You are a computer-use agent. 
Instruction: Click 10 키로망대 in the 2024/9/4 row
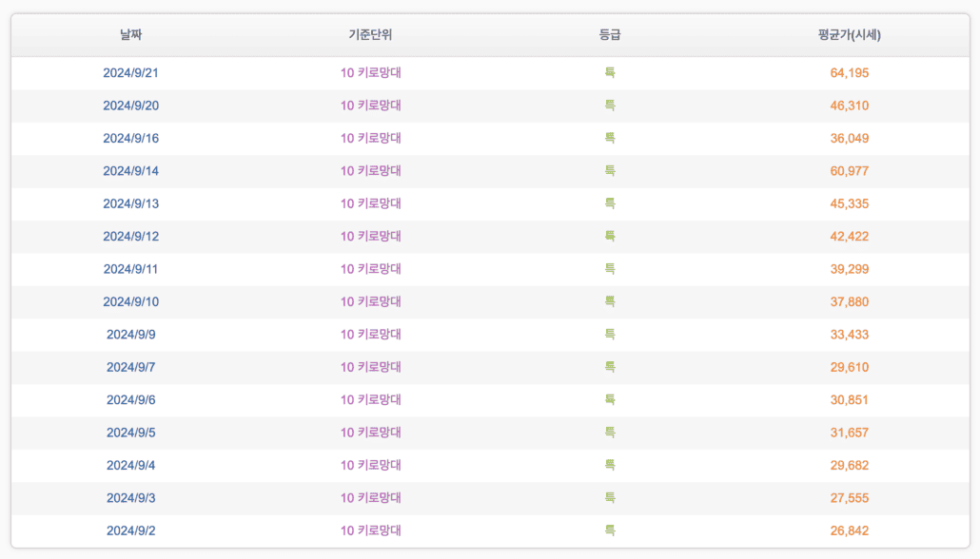tap(370, 465)
